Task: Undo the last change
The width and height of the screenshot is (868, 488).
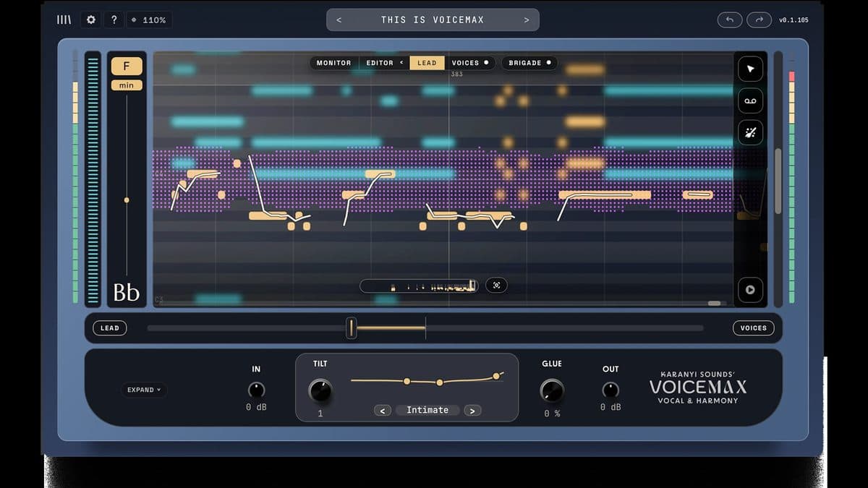Action: (729, 20)
